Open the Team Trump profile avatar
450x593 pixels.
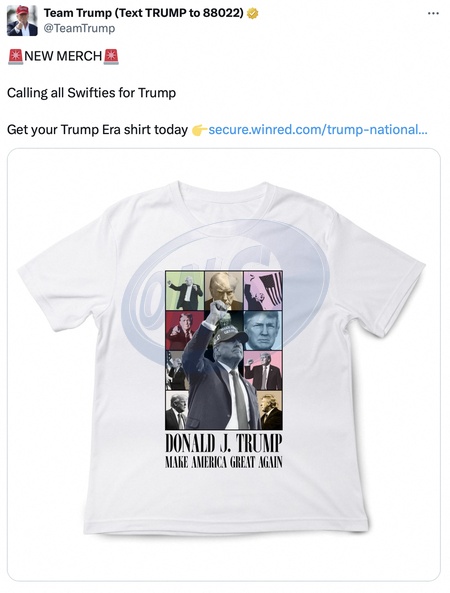click(22, 21)
